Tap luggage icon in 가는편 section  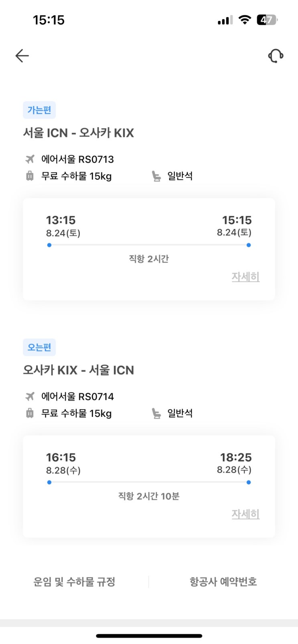[x=30, y=176]
